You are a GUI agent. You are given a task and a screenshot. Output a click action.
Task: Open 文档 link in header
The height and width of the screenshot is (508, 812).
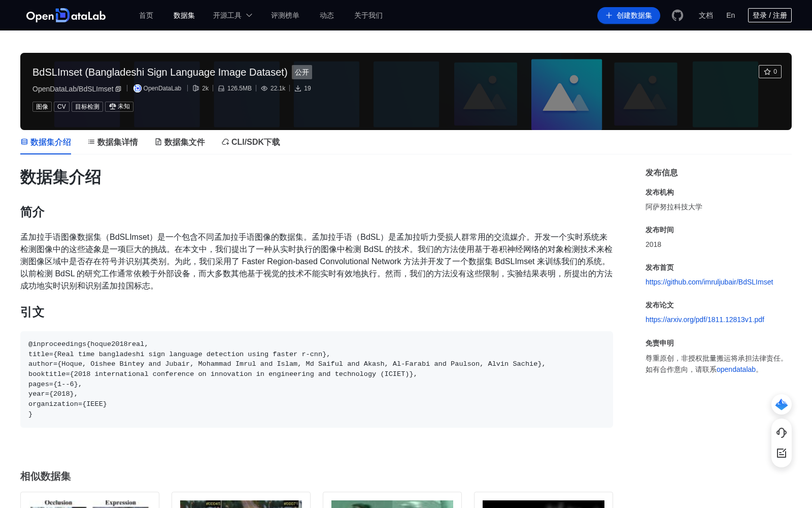(x=706, y=15)
